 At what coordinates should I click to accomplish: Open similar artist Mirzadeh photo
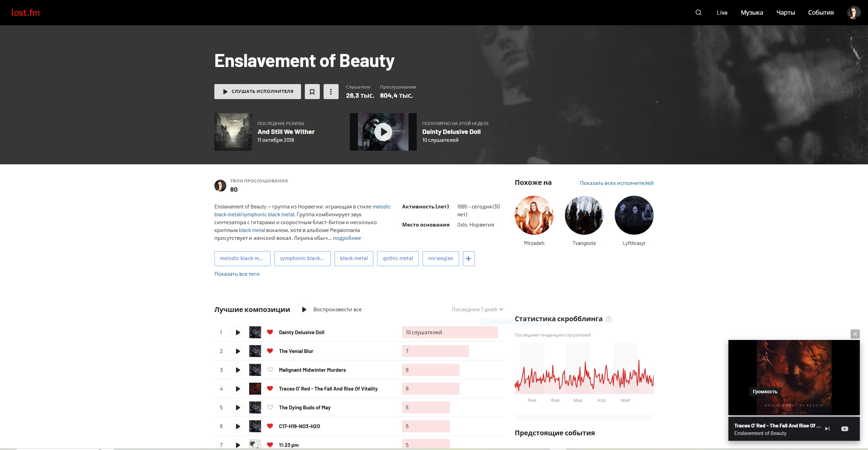534,215
